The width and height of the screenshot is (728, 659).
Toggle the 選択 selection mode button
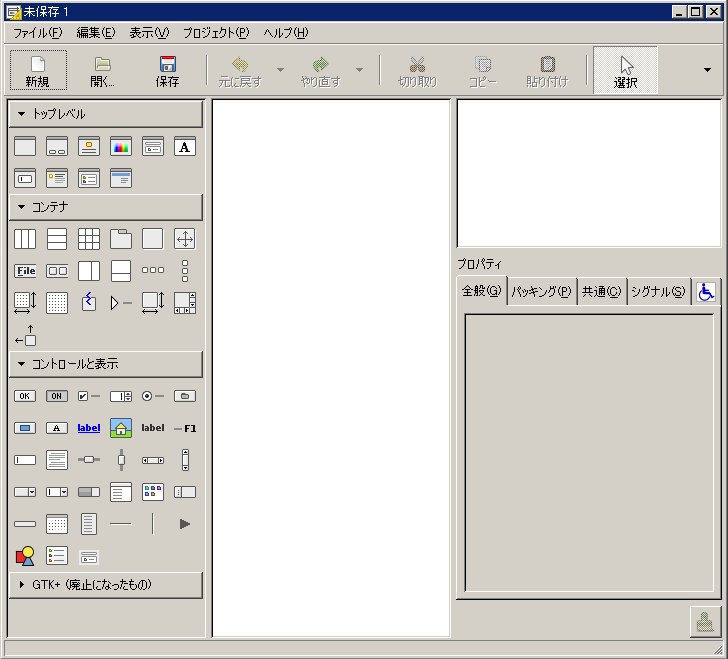pos(625,71)
